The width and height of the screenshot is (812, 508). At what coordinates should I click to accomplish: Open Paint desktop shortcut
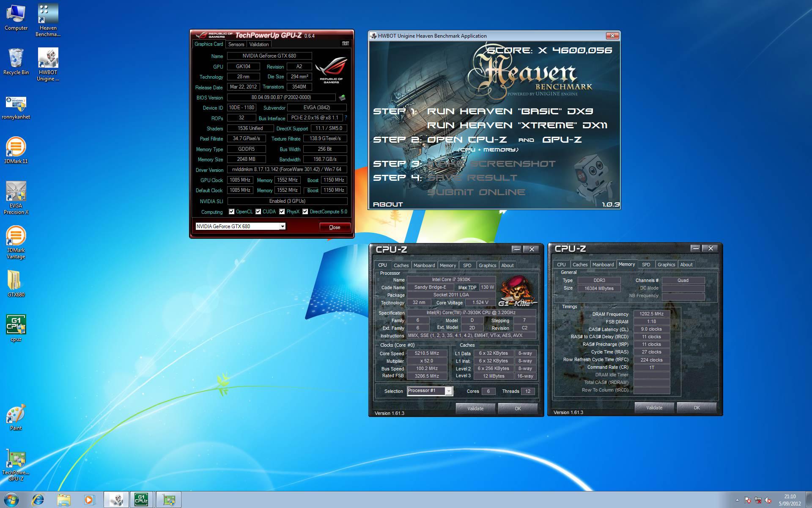pos(16,417)
